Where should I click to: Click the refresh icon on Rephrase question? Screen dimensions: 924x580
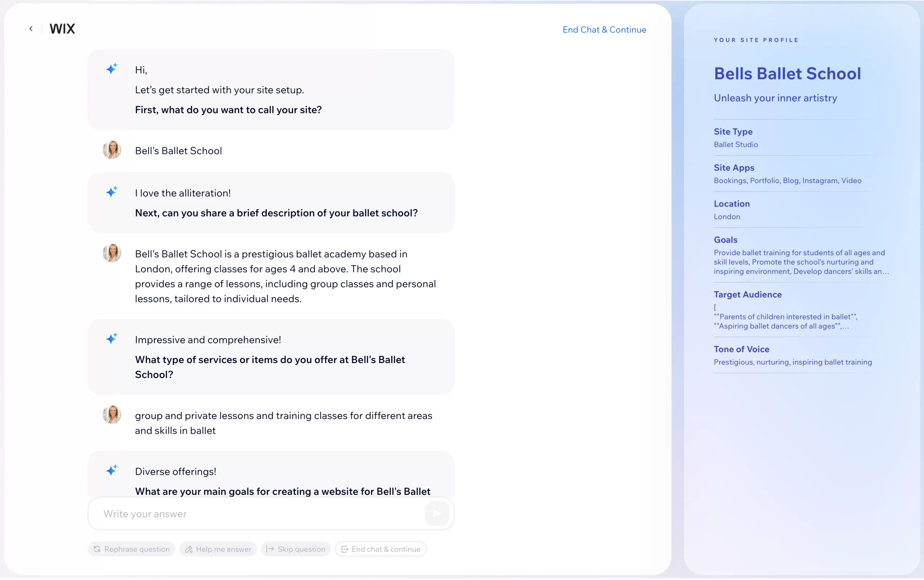[97, 549]
